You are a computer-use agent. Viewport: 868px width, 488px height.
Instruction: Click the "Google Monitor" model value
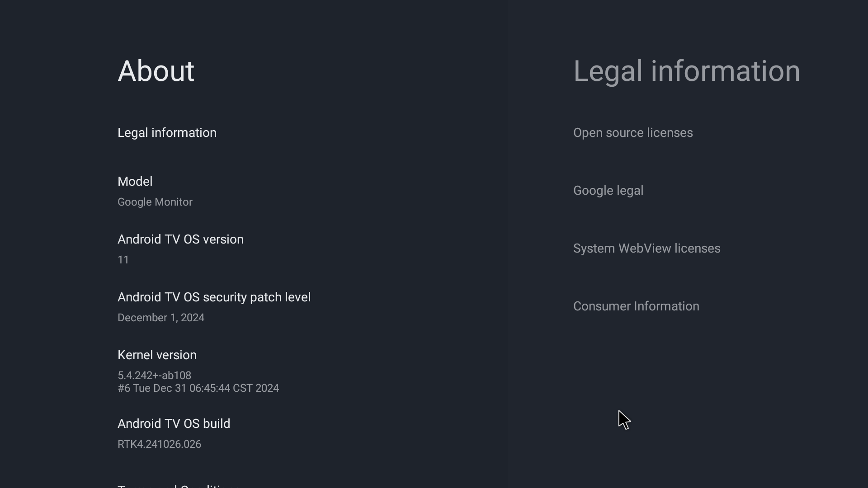pyautogui.click(x=155, y=202)
